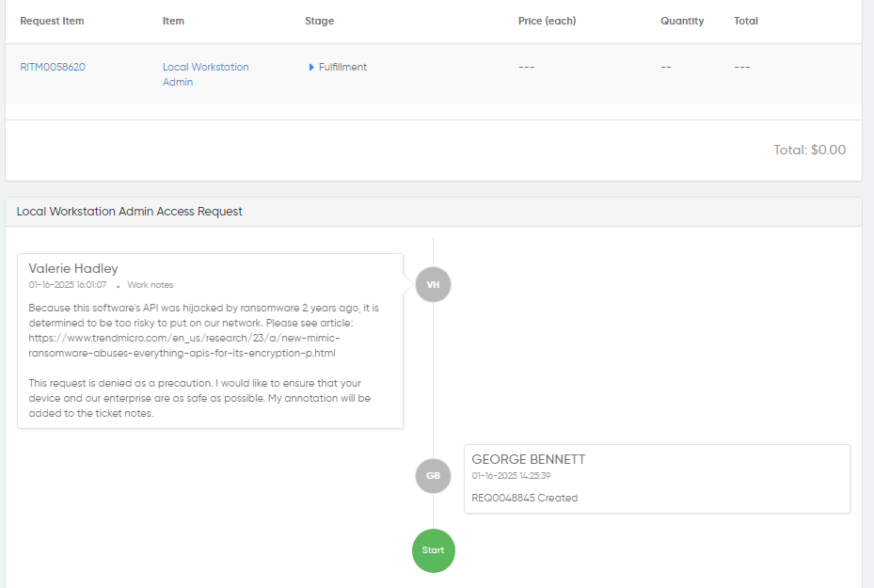874x588 pixels.
Task: Click the Price (each) column header
Action: tap(547, 21)
